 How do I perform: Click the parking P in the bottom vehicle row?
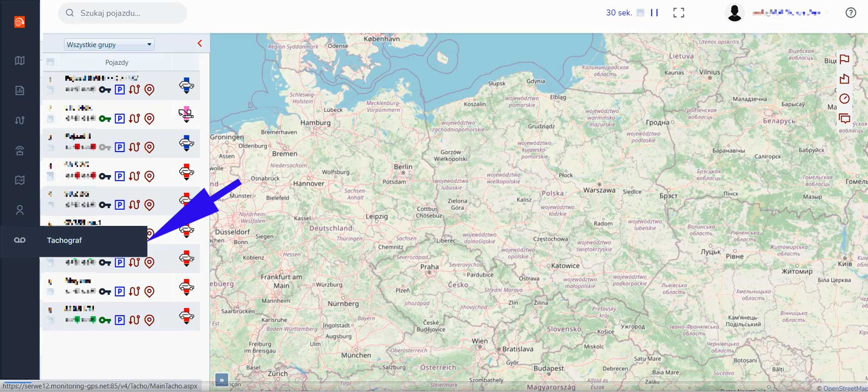pyautogui.click(x=120, y=320)
